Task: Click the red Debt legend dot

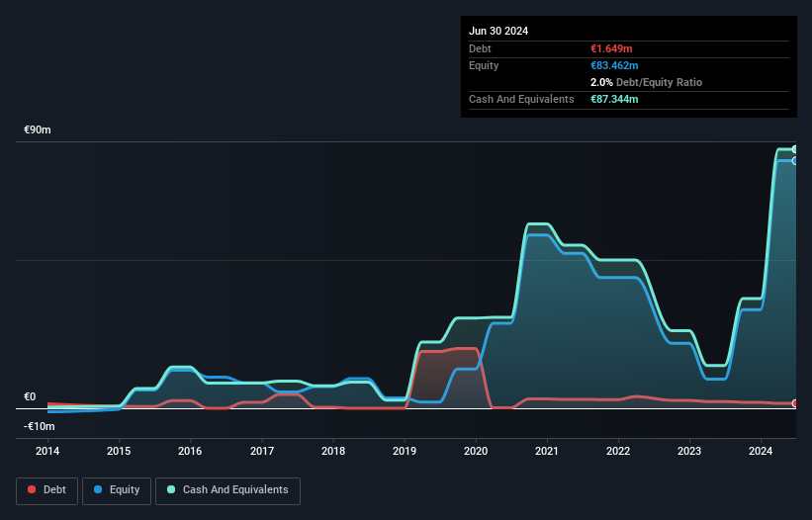Action: pos(32,489)
